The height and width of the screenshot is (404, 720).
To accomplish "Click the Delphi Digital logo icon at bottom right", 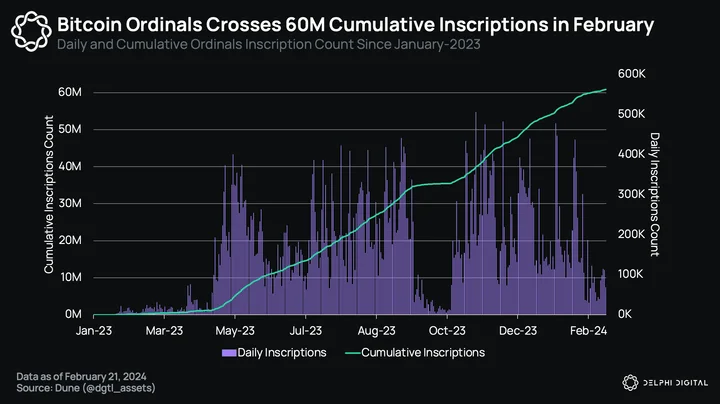I will (630, 382).
